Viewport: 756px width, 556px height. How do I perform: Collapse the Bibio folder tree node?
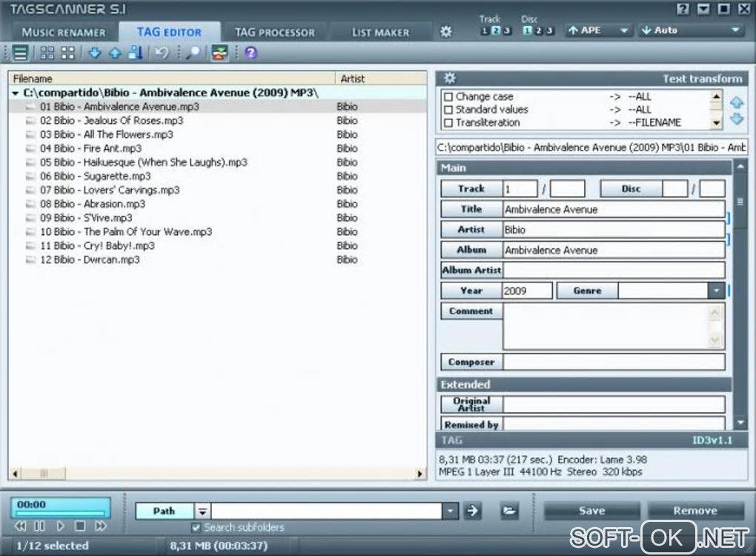(16, 93)
